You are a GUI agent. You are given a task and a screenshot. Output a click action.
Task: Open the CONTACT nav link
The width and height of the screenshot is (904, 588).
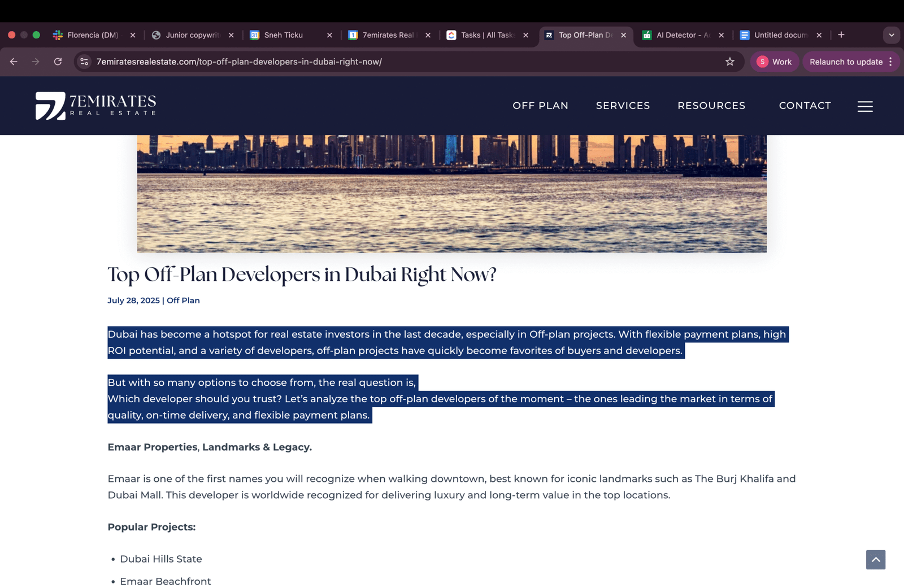coord(805,106)
